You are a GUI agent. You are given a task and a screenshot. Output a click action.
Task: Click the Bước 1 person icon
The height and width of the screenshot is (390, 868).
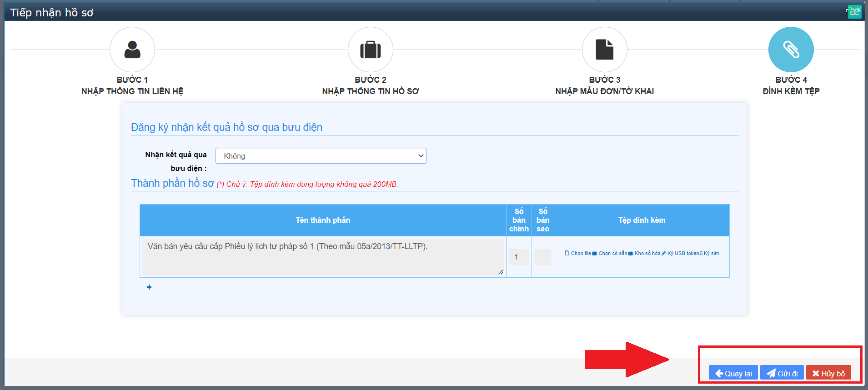click(132, 50)
